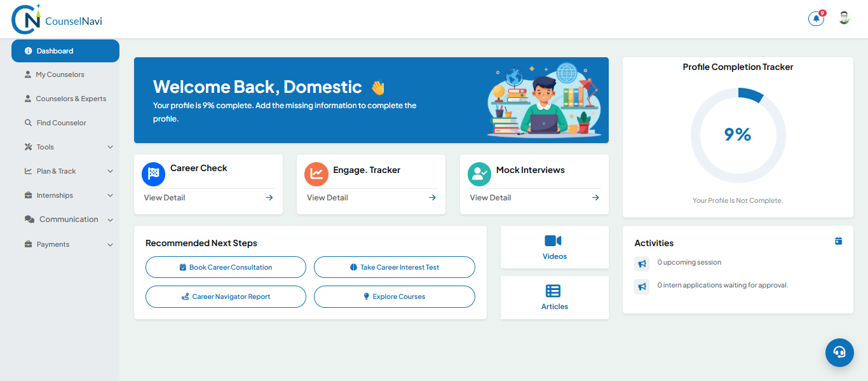The height and width of the screenshot is (381, 868).
Task: Click the Book Career Consultation button
Action: (x=226, y=267)
